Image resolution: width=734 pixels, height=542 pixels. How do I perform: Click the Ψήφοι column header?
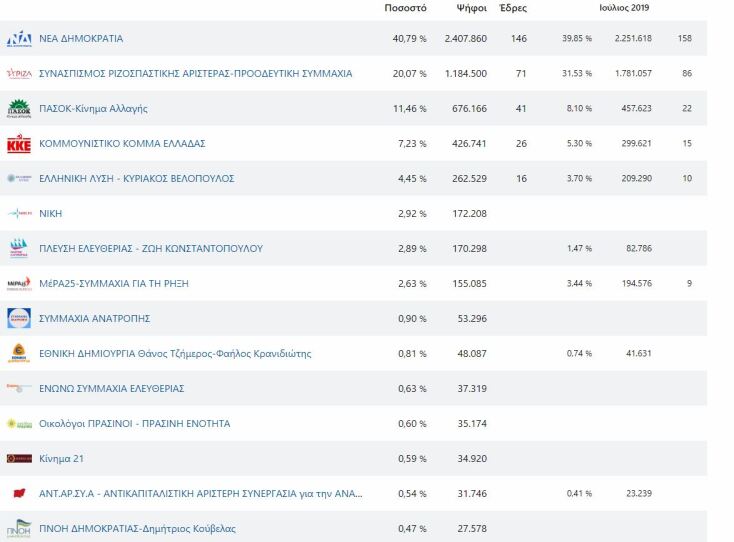[x=471, y=8]
